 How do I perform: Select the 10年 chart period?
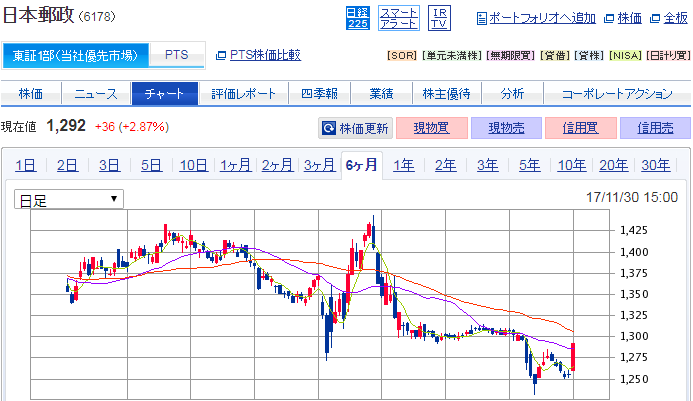(571, 166)
